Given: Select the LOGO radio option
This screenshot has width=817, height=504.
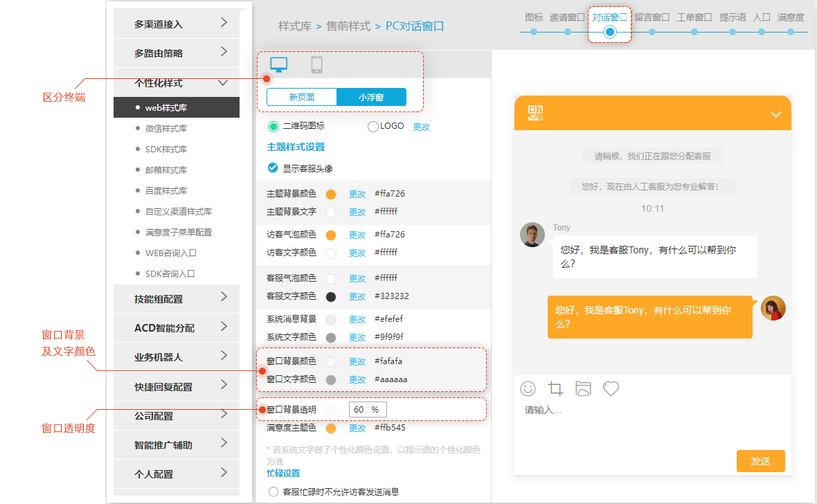Looking at the screenshot, I should [373, 127].
